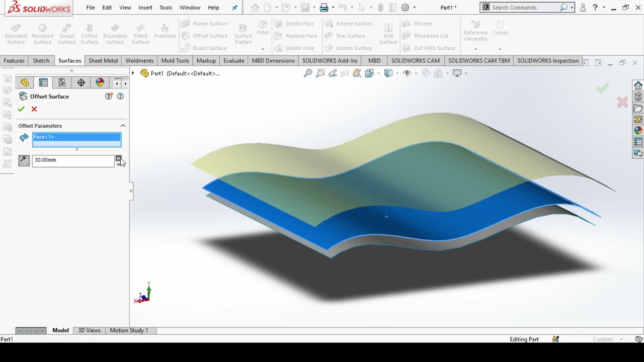Open the DisplayManager color ball tab
This screenshot has width=644, height=362.
click(100, 82)
